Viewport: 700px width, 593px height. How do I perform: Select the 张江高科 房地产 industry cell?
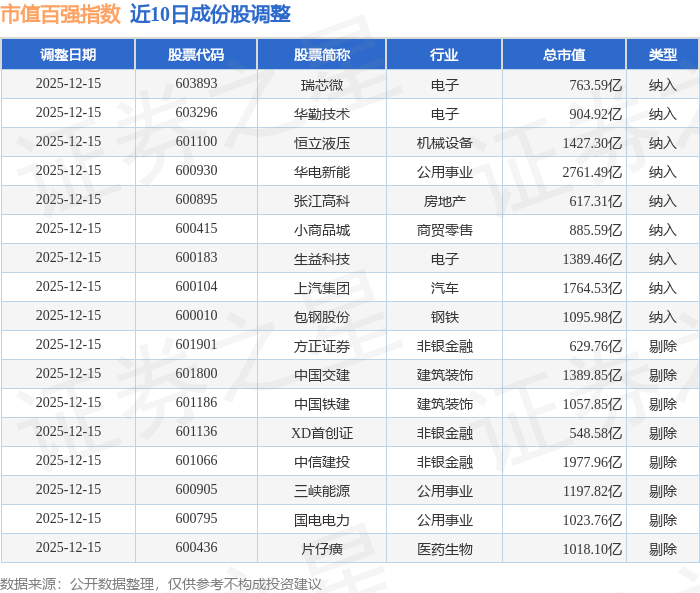point(444,200)
